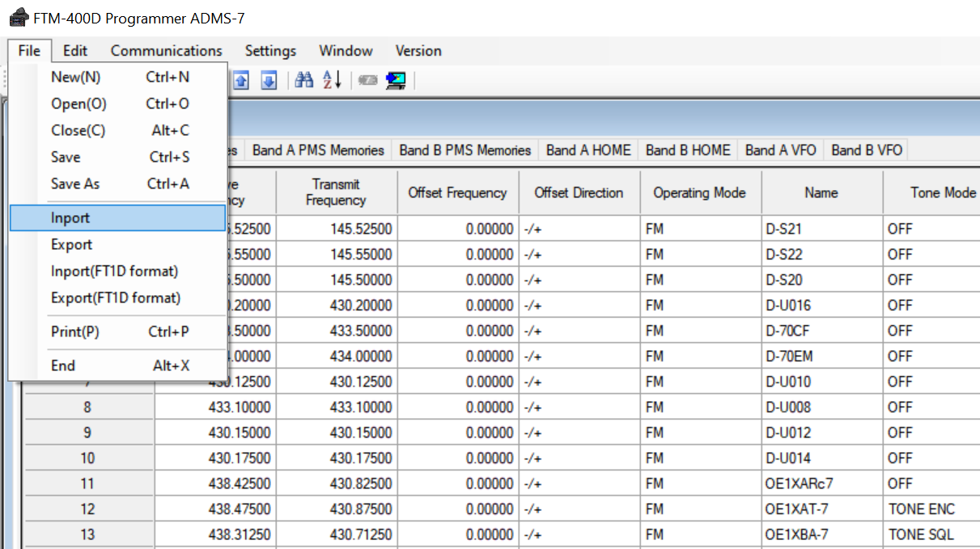Viewport: 980px width, 549px height.
Task: Click transmit frequency cell 430.82500
Action: click(x=336, y=484)
